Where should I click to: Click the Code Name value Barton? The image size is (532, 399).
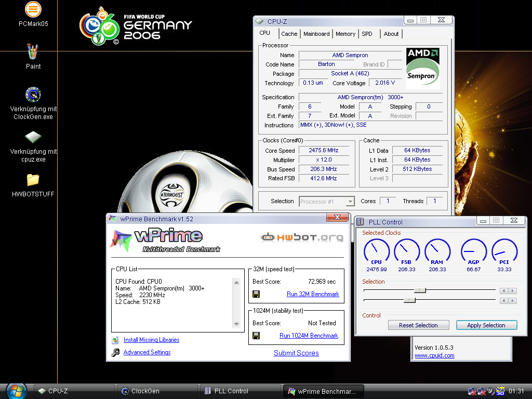pyautogui.click(x=326, y=64)
